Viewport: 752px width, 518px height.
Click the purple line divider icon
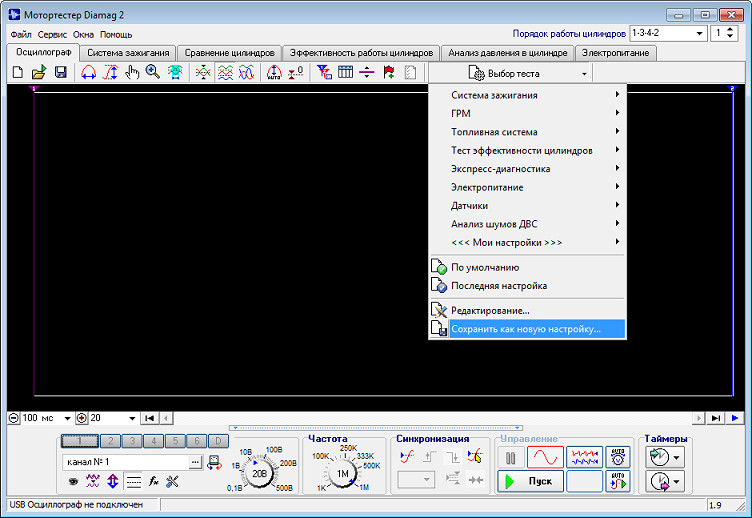tap(366, 72)
